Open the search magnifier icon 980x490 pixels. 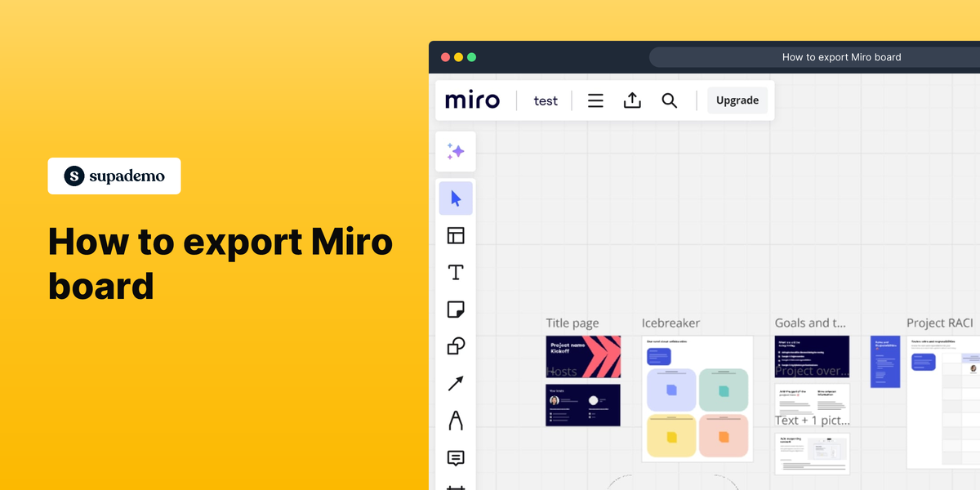click(669, 100)
